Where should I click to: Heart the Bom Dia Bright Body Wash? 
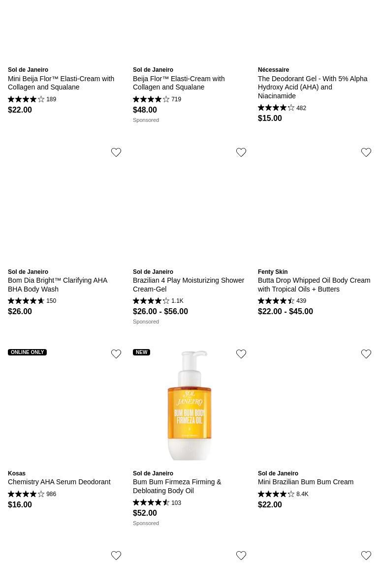(x=116, y=152)
